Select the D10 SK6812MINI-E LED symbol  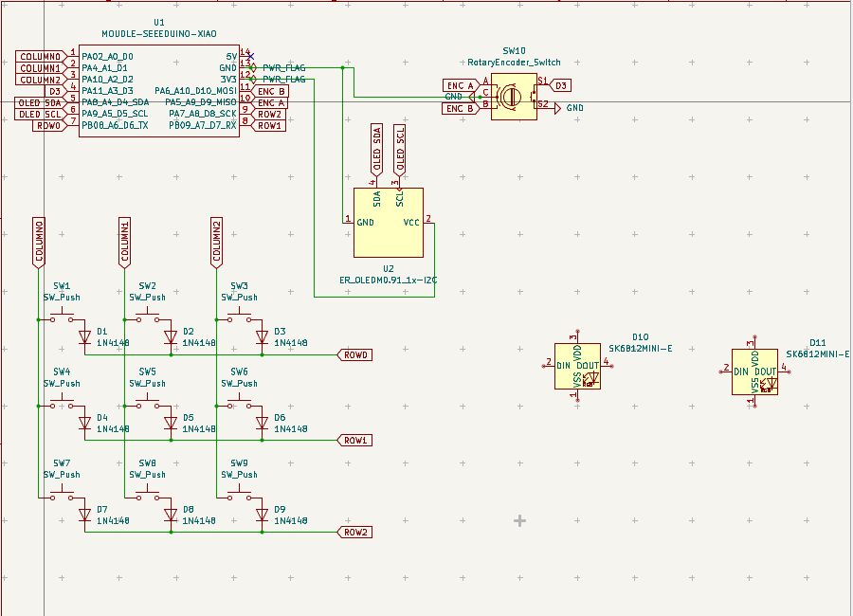577,366
